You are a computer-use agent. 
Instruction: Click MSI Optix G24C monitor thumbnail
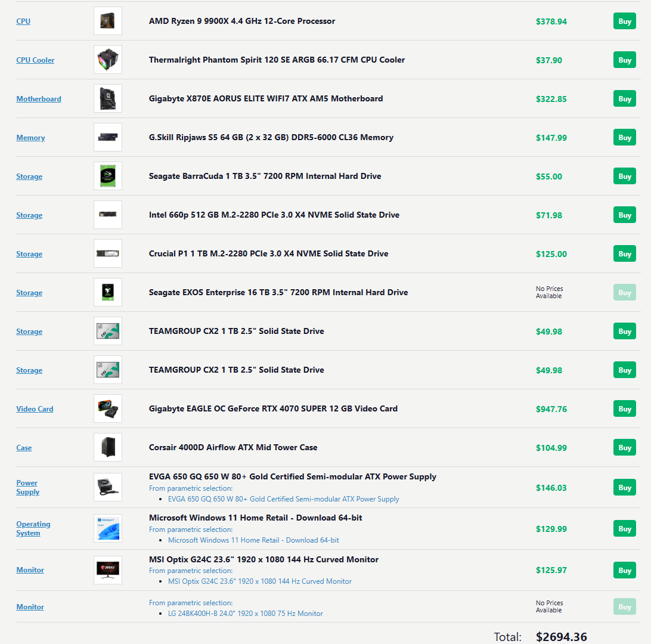(108, 570)
